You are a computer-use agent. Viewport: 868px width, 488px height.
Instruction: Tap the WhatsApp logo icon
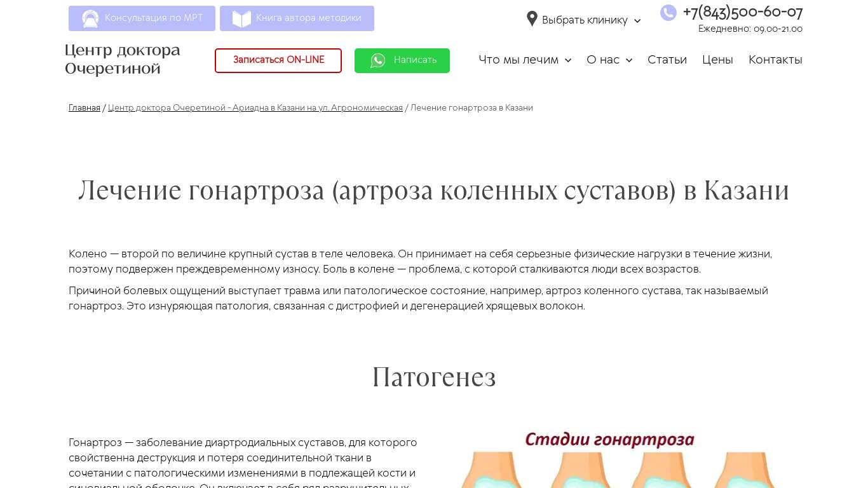[x=378, y=60]
